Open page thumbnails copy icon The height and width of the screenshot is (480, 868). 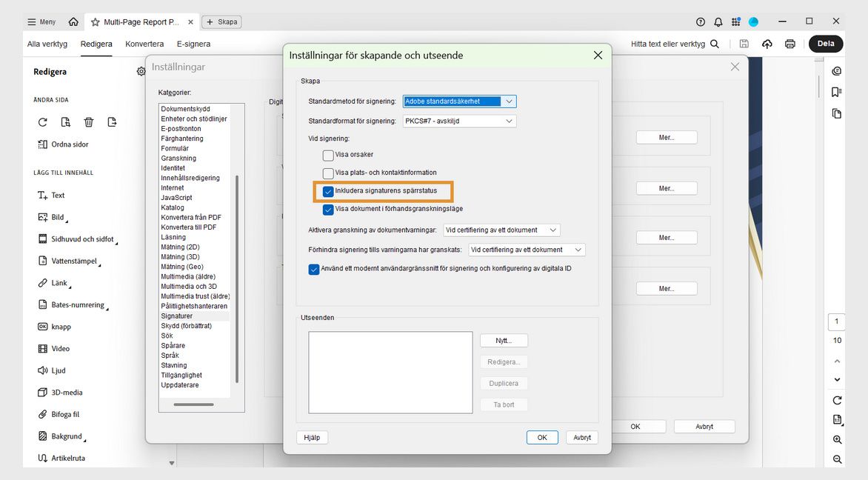836,113
